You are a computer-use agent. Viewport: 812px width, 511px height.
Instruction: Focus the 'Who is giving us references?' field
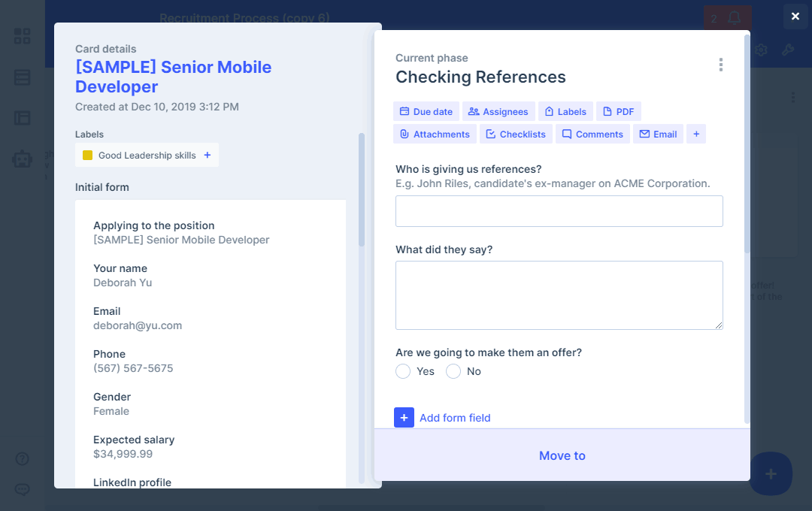click(x=559, y=211)
